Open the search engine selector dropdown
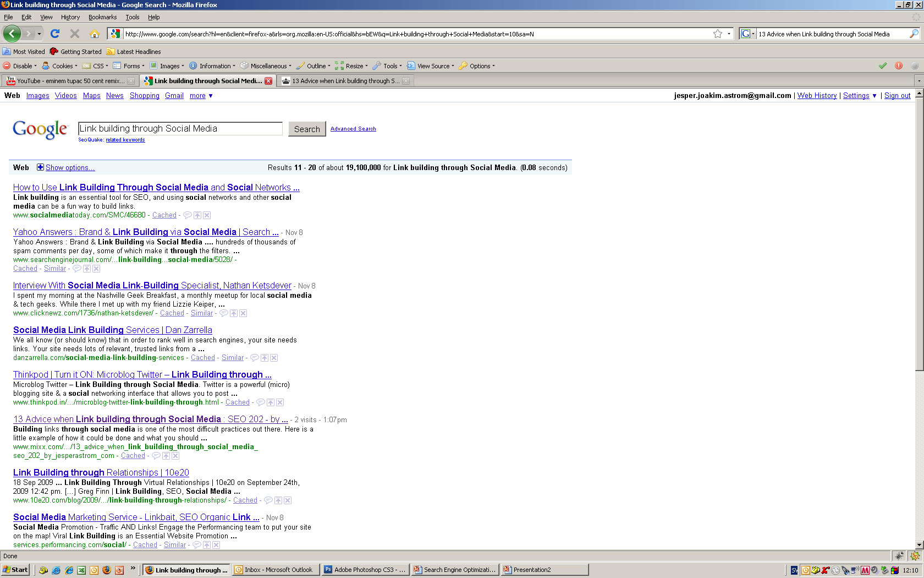 tap(747, 34)
